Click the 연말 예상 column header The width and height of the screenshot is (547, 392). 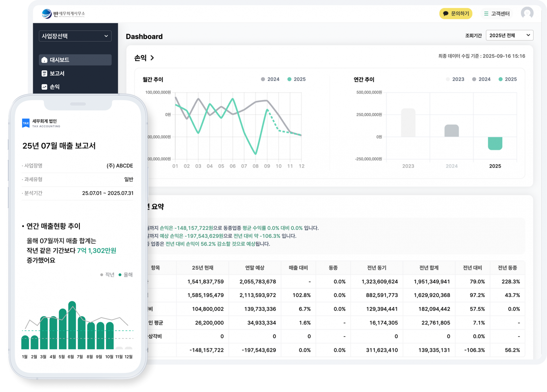click(x=255, y=268)
